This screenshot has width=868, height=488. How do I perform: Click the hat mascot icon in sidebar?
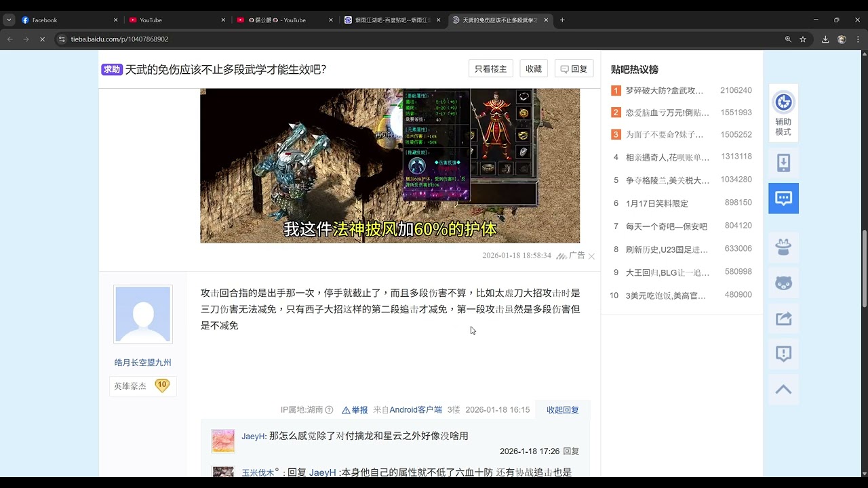[783, 247]
